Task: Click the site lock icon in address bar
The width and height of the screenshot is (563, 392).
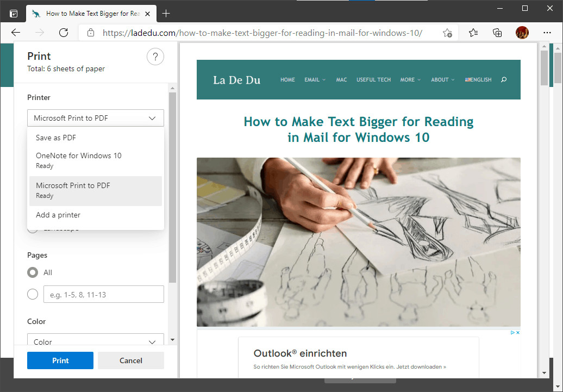Action: click(x=91, y=33)
